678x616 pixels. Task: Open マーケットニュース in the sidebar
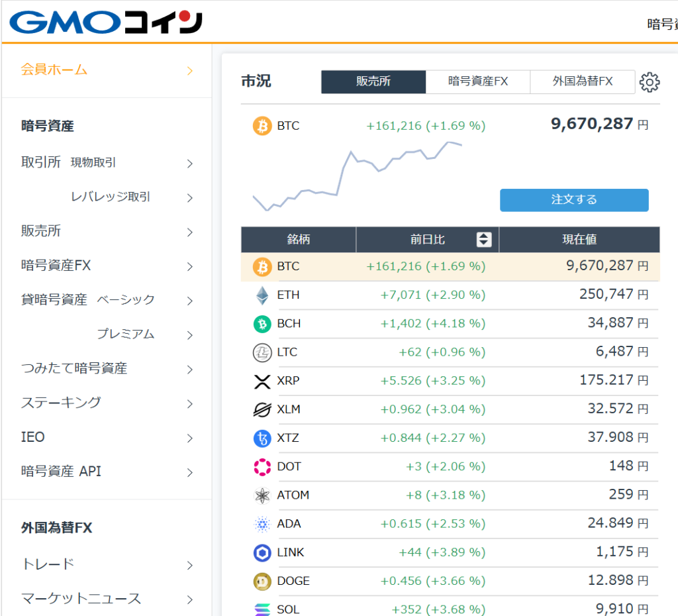click(81, 599)
